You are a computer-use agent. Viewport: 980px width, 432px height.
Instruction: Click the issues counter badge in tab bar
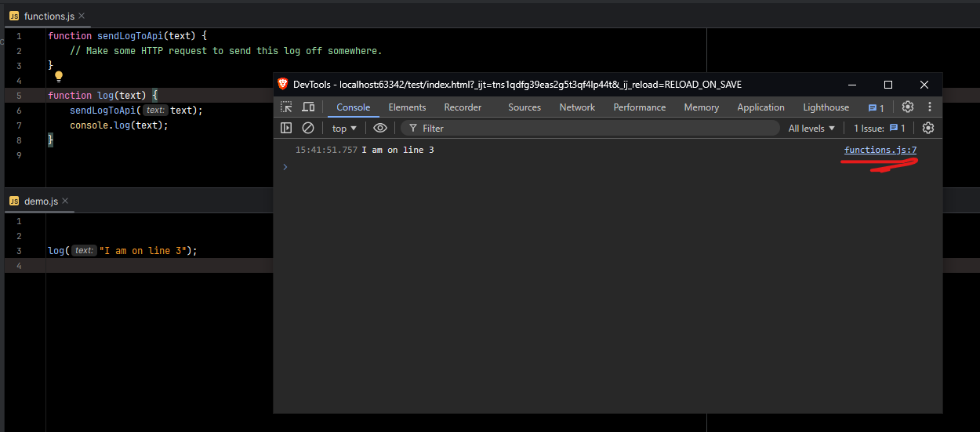pos(877,107)
